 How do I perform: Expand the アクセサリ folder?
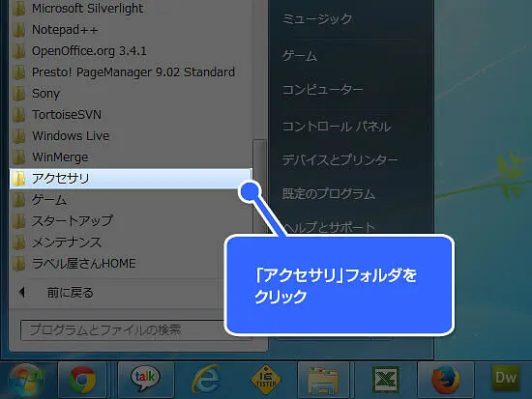pos(131,179)
